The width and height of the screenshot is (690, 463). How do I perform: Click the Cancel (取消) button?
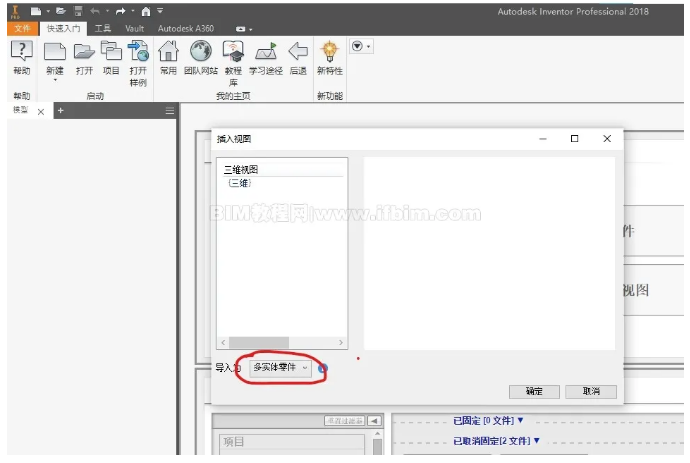point(591,391)
